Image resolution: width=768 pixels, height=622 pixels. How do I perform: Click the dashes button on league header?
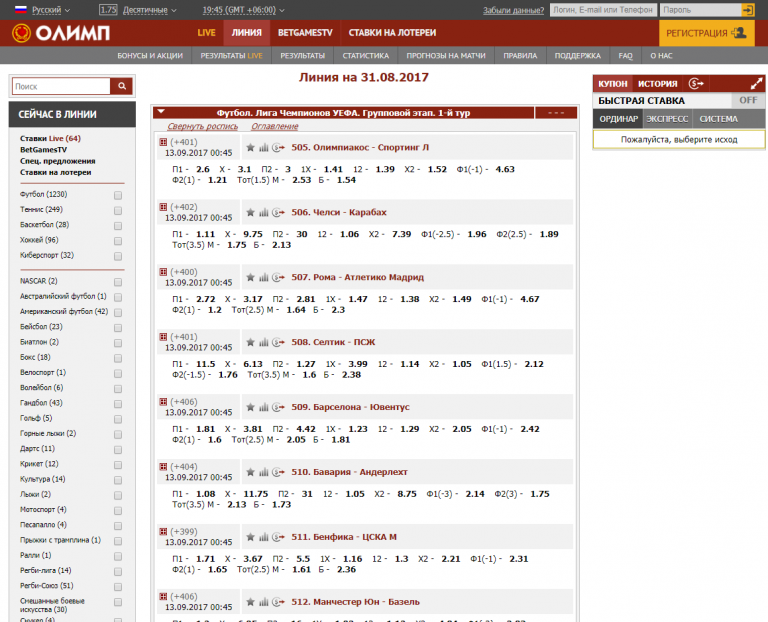point(556,113)
